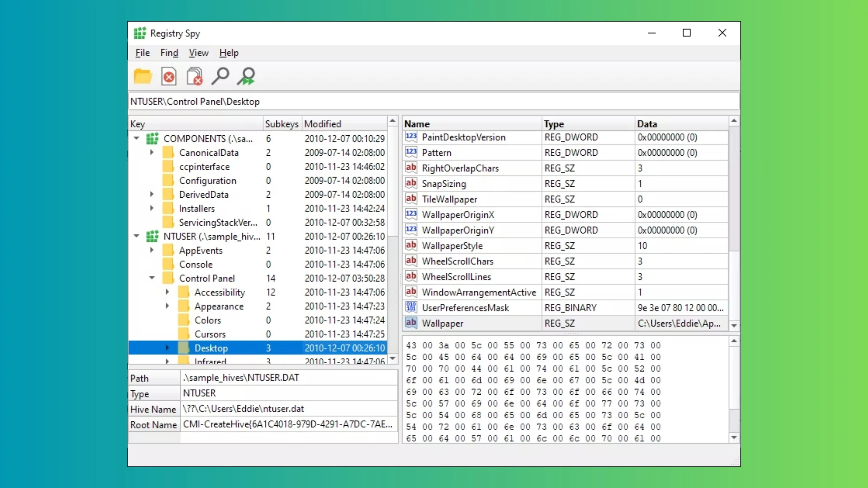The height and width of the screenshot is (488, 868).
Task: Select the Infrared key row
Action: (258, 361)
